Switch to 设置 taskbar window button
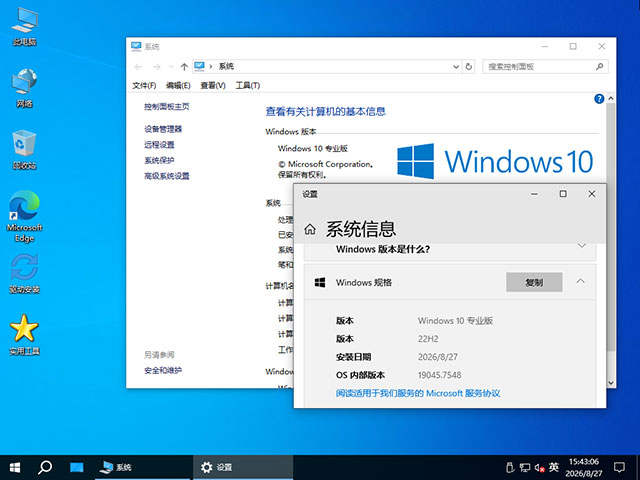 click(x=243, y=467)
